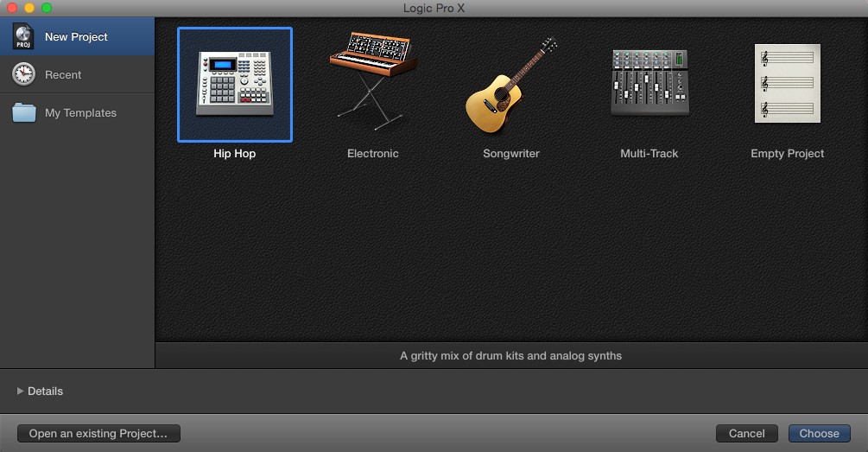The width and height of the screenshot is (868, 452).
Task: Open the Recent sidebar section
Action: pos(77,74)
